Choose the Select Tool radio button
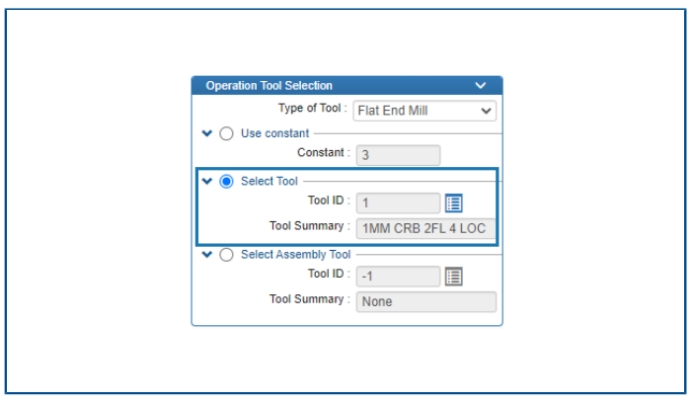Screen dimensions: 692x404 point(226,181)
